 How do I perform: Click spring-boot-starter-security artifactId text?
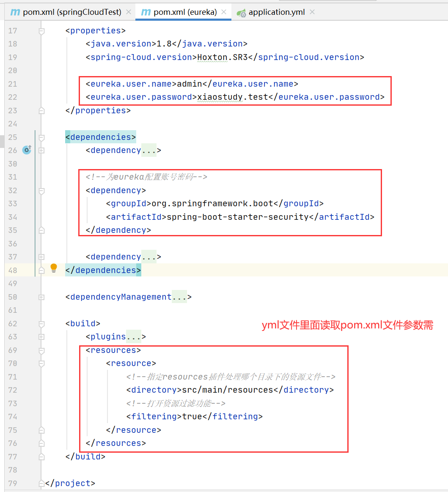(x=238, y=217)
